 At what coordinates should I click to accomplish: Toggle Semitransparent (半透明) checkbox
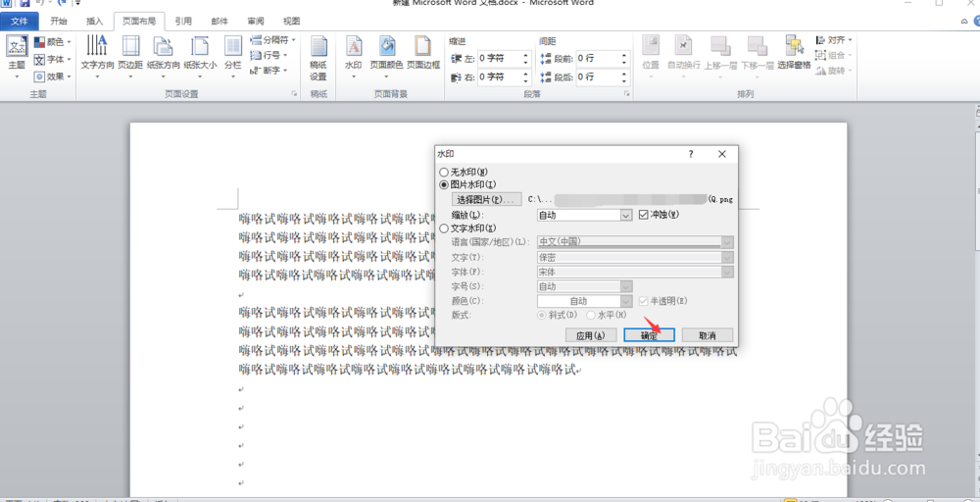pyautogui.click(x=644, y=301)
